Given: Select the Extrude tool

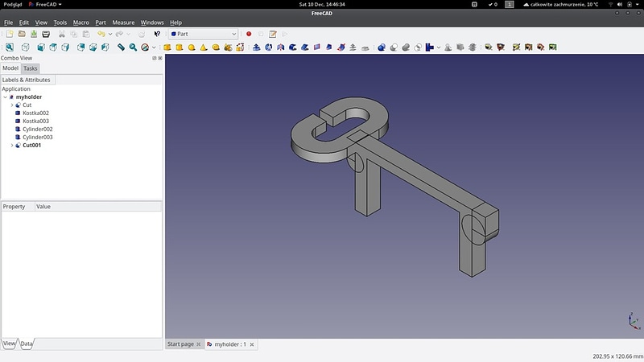Looking at the screenshot, I should pyautogui.click(x=256, y=47).
